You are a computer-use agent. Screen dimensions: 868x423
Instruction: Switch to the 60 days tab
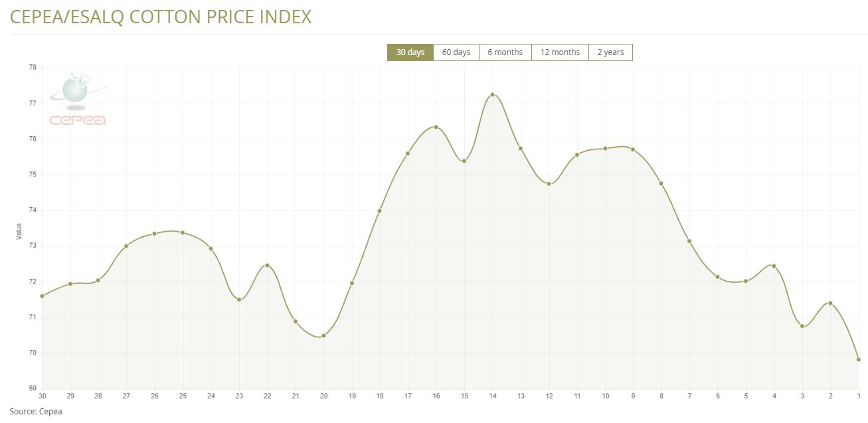click(456, 52)
